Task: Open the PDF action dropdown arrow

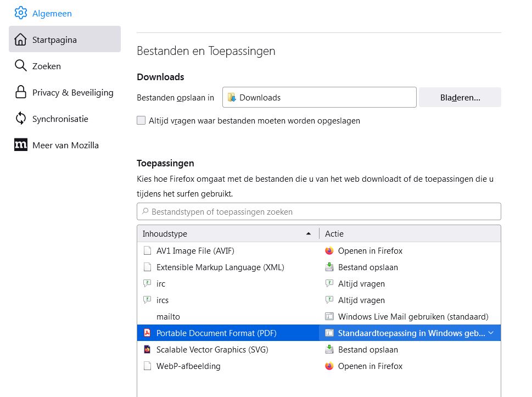Action: point(491,333)
